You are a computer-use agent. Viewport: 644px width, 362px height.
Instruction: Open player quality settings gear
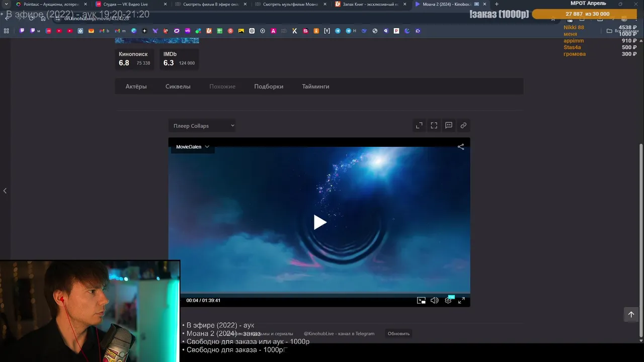(448, 301)
